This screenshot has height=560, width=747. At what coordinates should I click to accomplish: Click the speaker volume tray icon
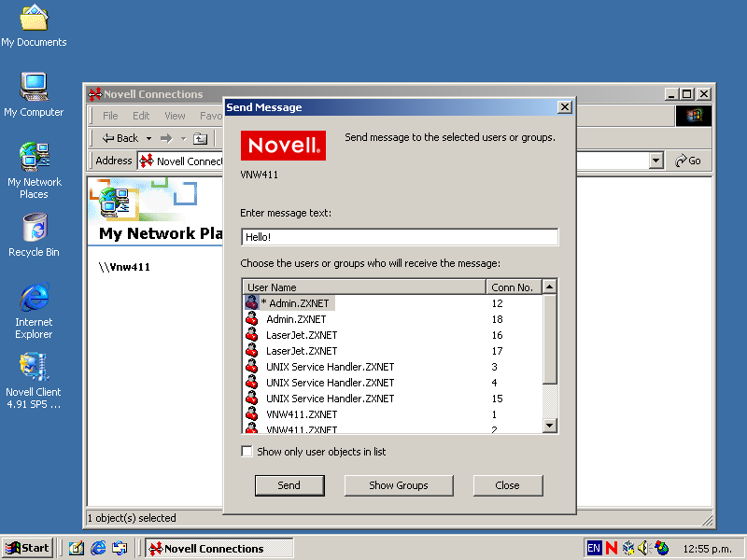pos(643,549)
